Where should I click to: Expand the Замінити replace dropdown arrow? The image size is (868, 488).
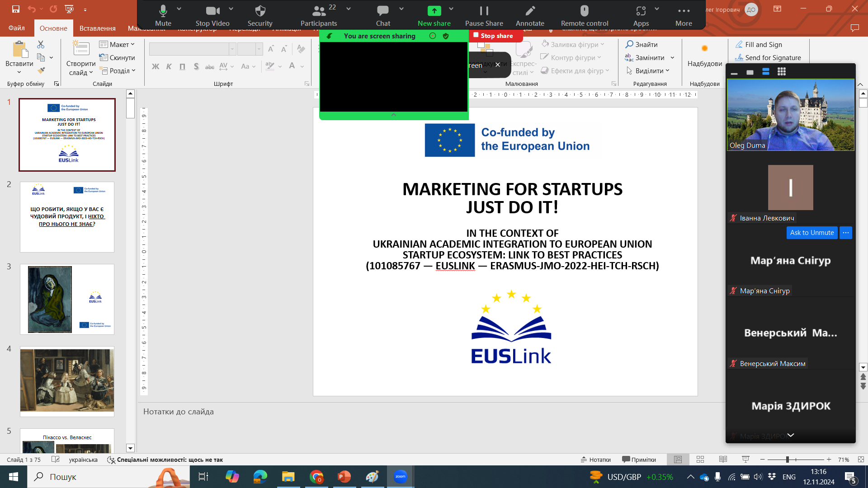click(x=673, y=58)
